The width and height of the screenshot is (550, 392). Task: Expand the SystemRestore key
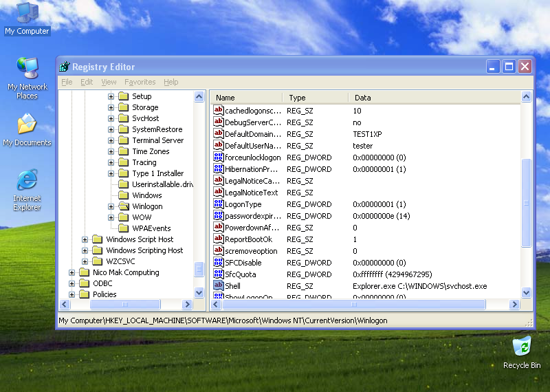click(111, 129)
